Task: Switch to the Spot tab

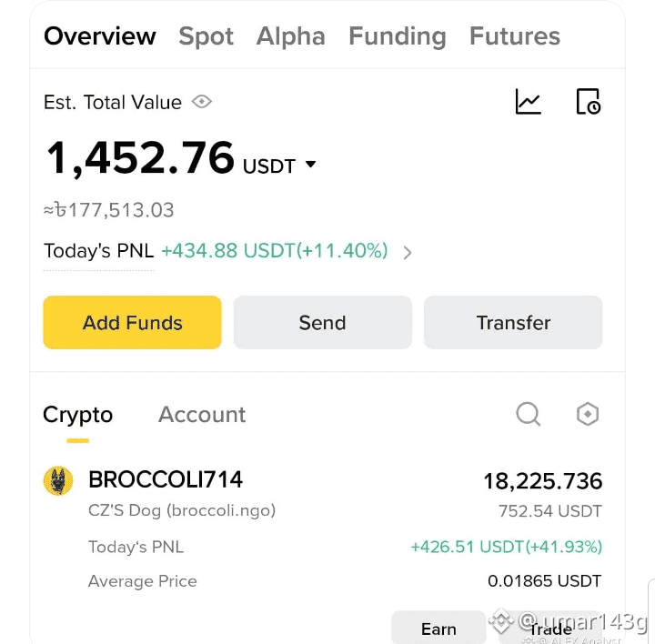Action: click(x=206, y=36)
